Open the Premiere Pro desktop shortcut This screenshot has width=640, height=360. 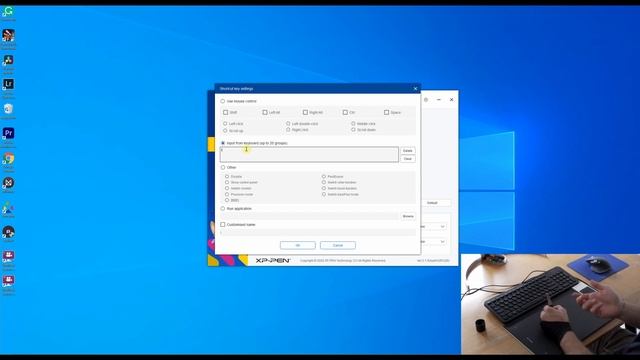click(x=8, y=133)
